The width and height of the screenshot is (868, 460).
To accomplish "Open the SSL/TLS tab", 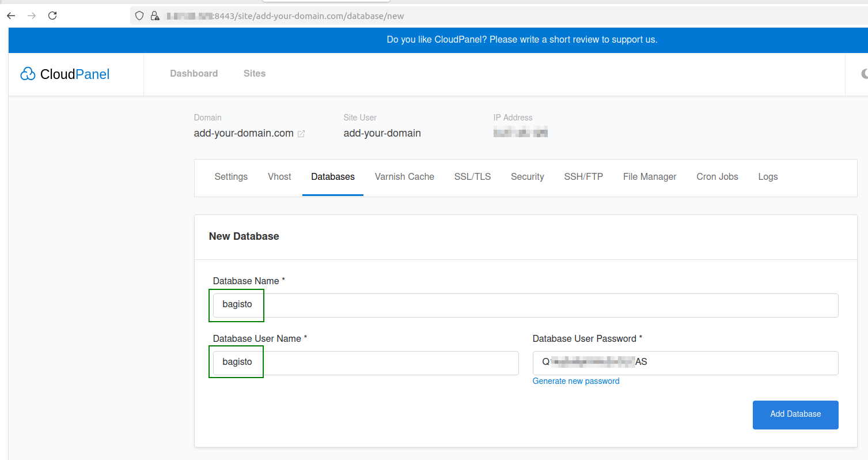I will click(x=472, y=177).
